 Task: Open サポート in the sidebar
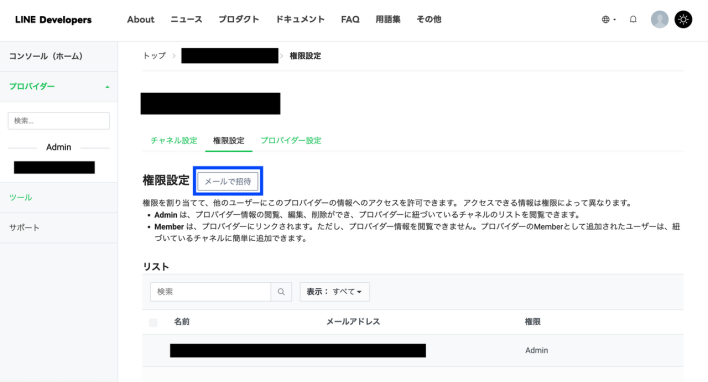pyautogui.click(x=24, y=228)
